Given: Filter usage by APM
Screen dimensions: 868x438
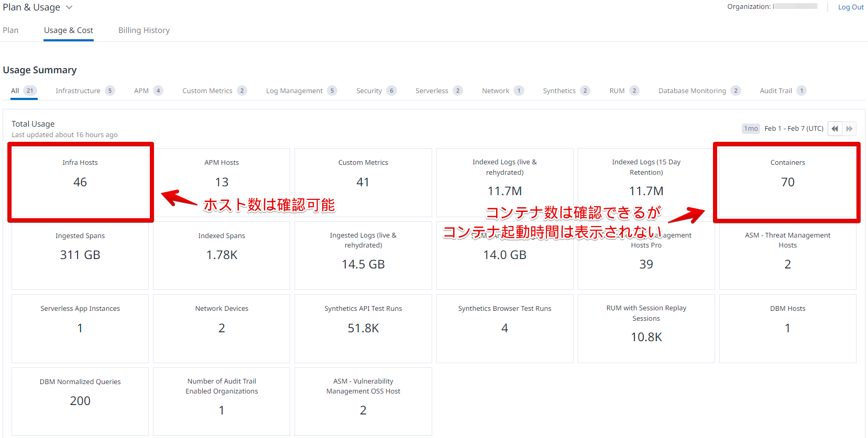Looking at the screenshot, I should pos(148,91).
